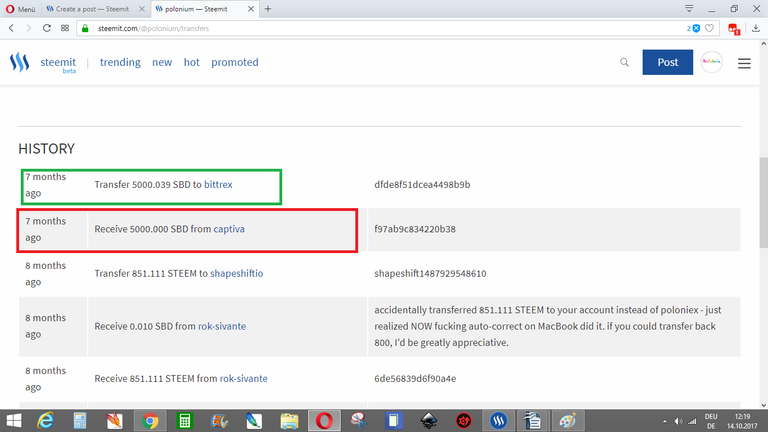Open the trending posts feed
Image resolution: width=768 pixels, height=432 pixels.
click(120, 62)
